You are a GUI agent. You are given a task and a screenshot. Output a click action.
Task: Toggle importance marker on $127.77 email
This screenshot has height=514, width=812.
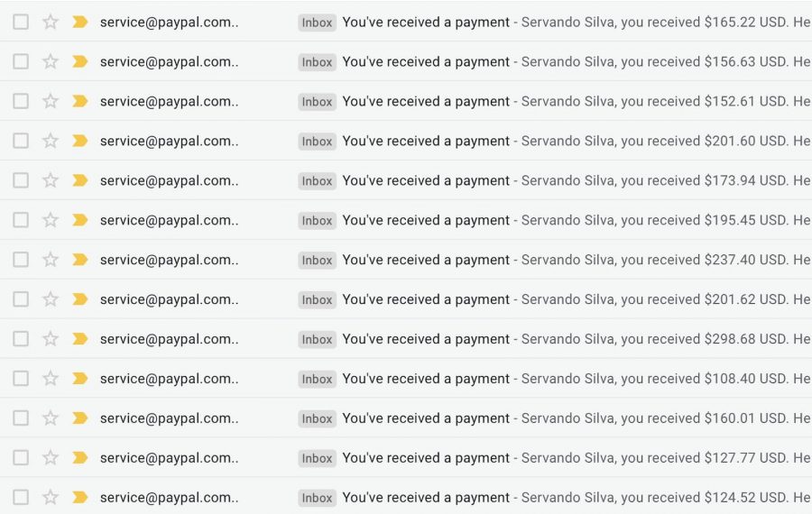[x=79, y=457]
